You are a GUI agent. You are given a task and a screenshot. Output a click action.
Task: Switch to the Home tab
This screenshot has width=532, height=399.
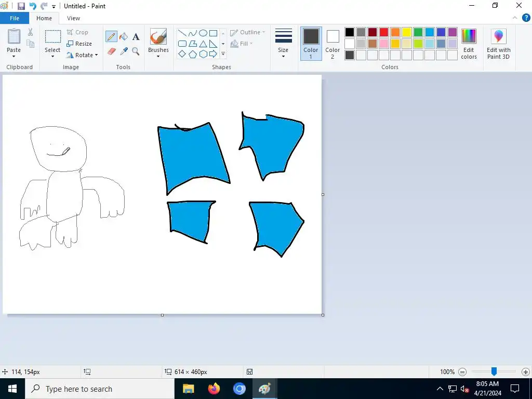click(44, 18)
